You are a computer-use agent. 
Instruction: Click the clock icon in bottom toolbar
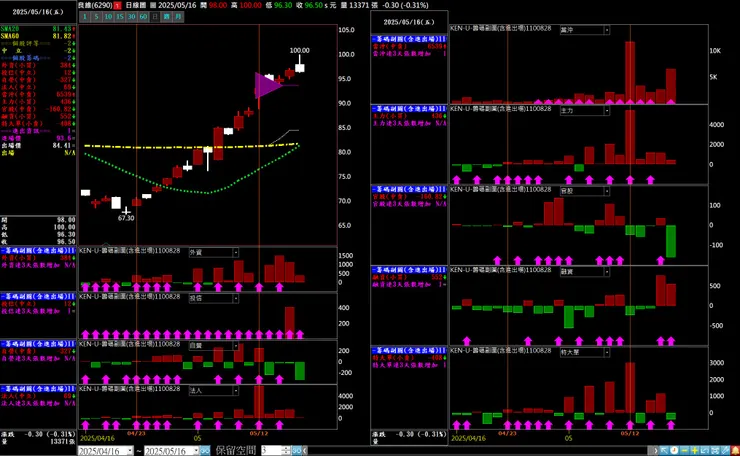[x=674, y=450]
